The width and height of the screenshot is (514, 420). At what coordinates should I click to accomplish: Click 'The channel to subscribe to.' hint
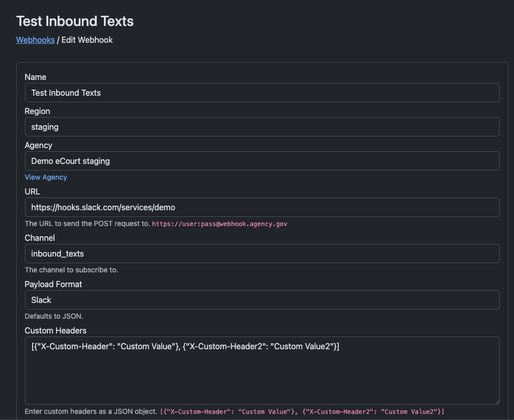click(71, 270)
